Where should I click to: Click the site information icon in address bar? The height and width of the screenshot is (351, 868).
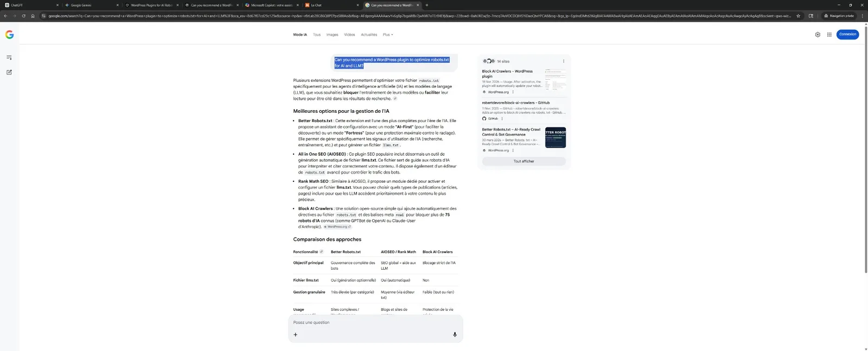coord(43,16)
